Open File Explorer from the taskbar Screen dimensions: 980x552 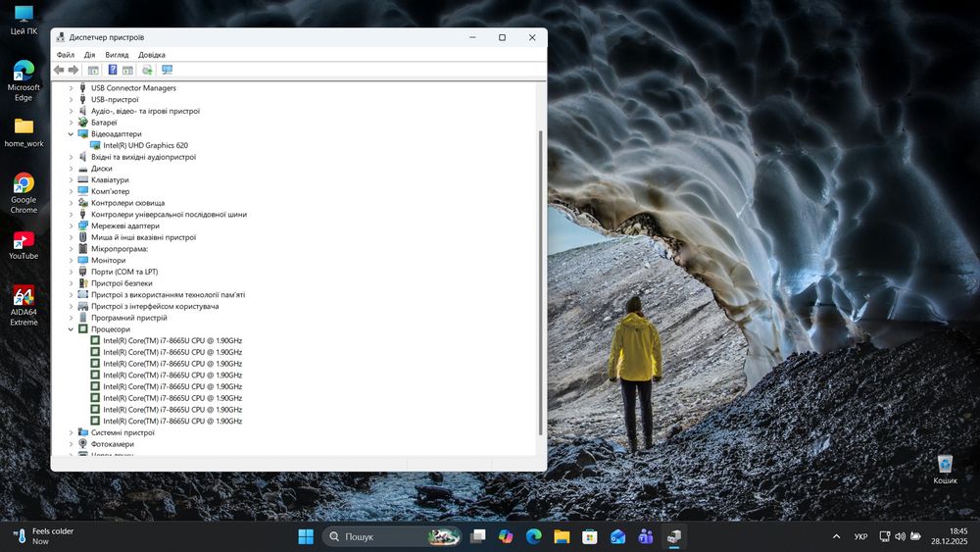[x=562, y=536]
